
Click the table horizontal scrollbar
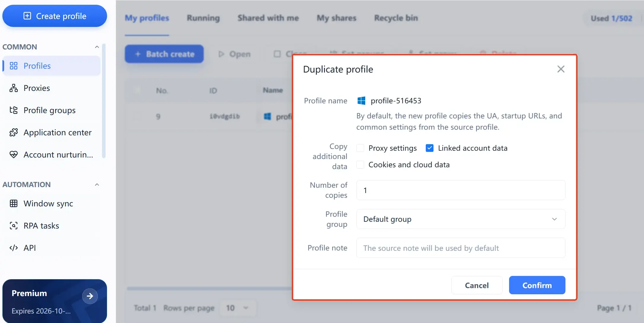[x=209, y=288]
